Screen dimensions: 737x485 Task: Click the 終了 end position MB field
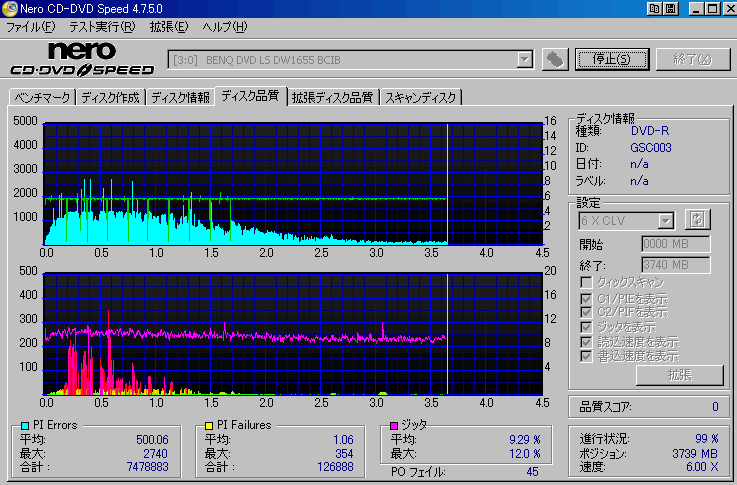pos(675,265)
